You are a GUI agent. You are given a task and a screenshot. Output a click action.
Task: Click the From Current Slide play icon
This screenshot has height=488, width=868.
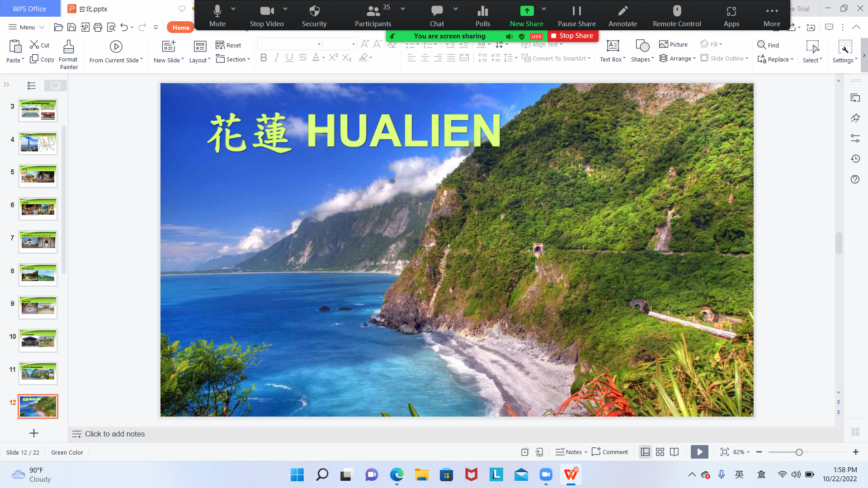(116, 47)
